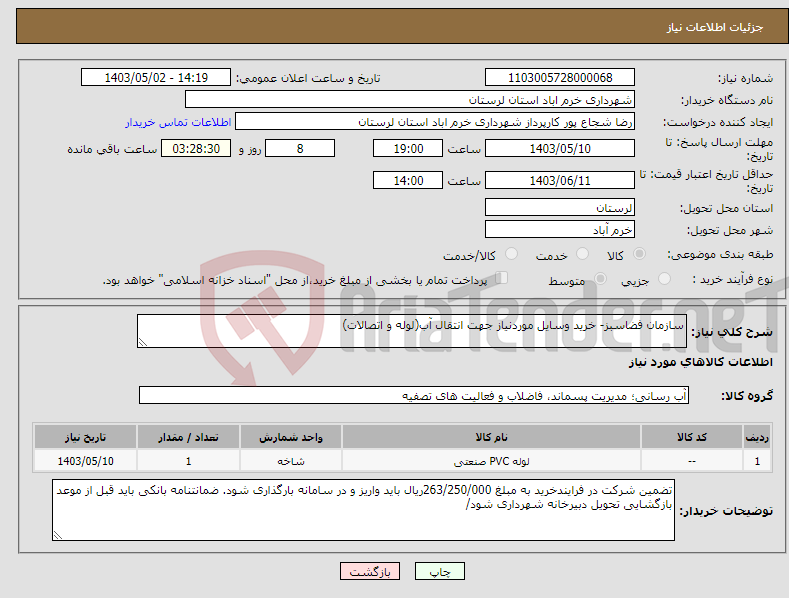This screenshot has width=789, height=598.
Task: Toggle the اسناد خزانه اسلامی payment checkbox
Action: (502, 278)
